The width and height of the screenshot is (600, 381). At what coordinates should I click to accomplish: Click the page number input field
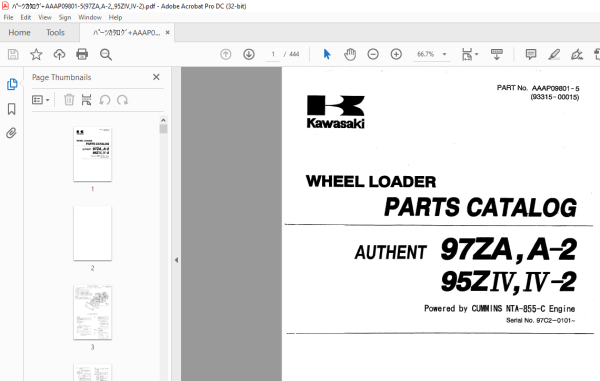pos(273,54)
